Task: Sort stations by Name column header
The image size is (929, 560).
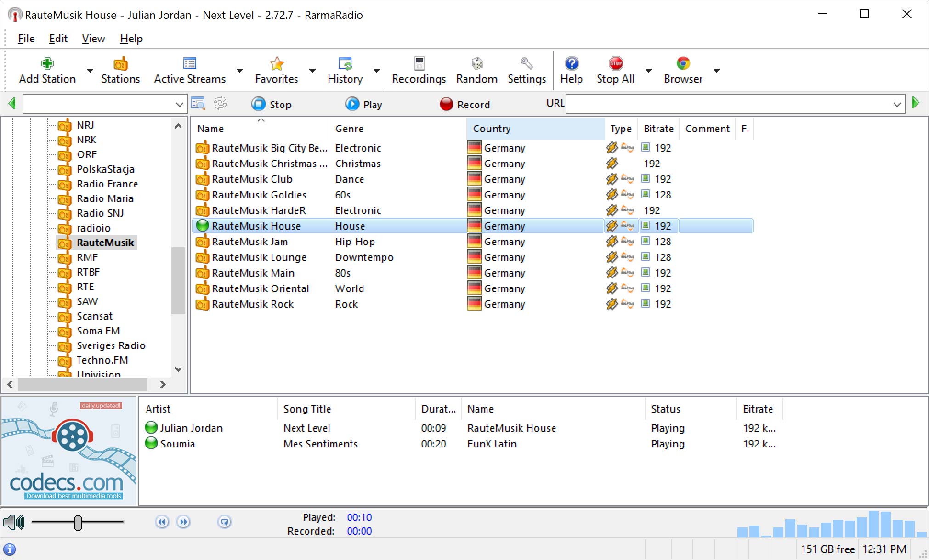Action: (x=260, y=129)
